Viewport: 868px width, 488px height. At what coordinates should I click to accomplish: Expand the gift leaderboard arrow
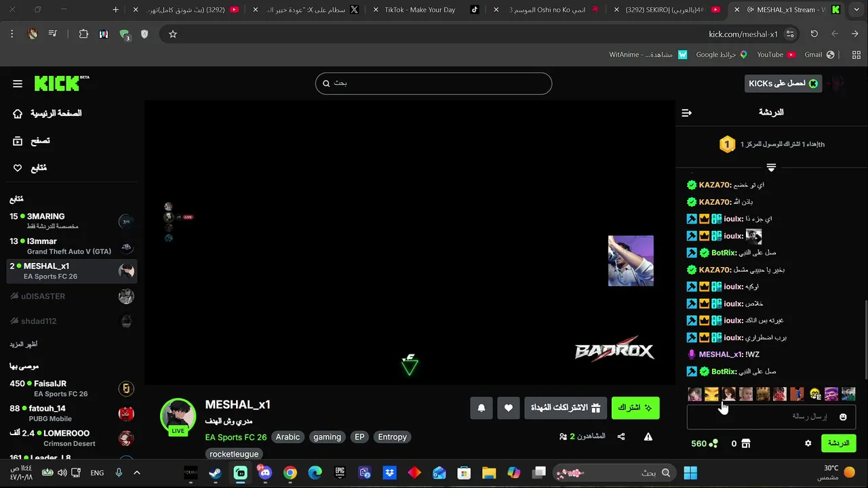[771, 167]
